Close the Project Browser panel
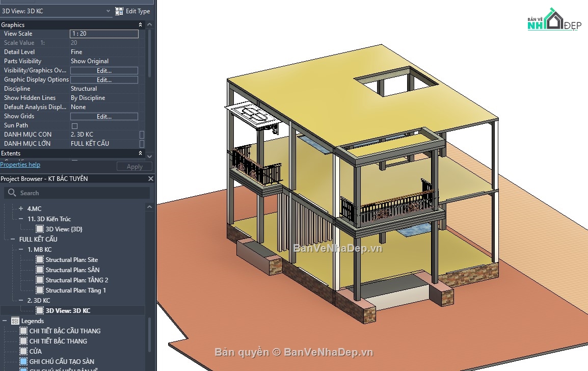Screen dimensions: 588x371 (x=151, y=179)
